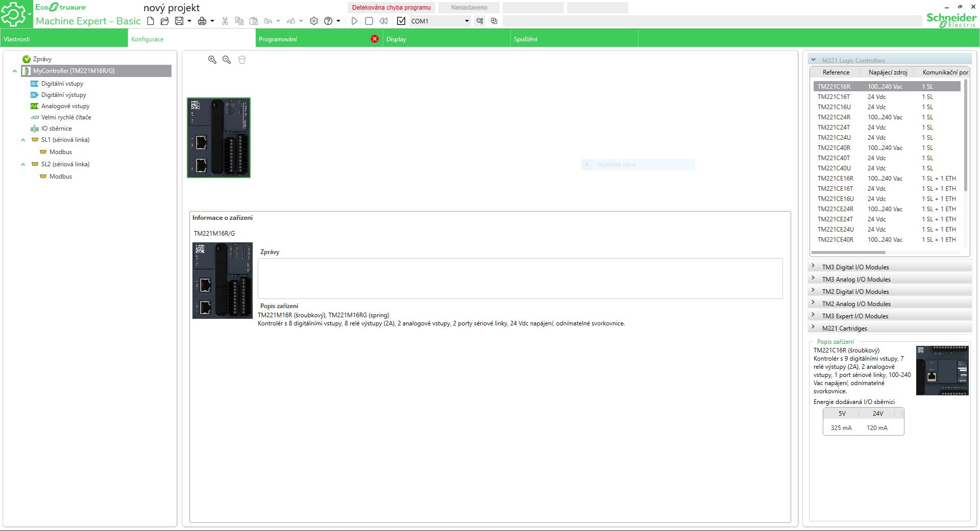Screen dimensions: 980x531
Task: Create a new project with the blank page icon
Action: point(151,21)
